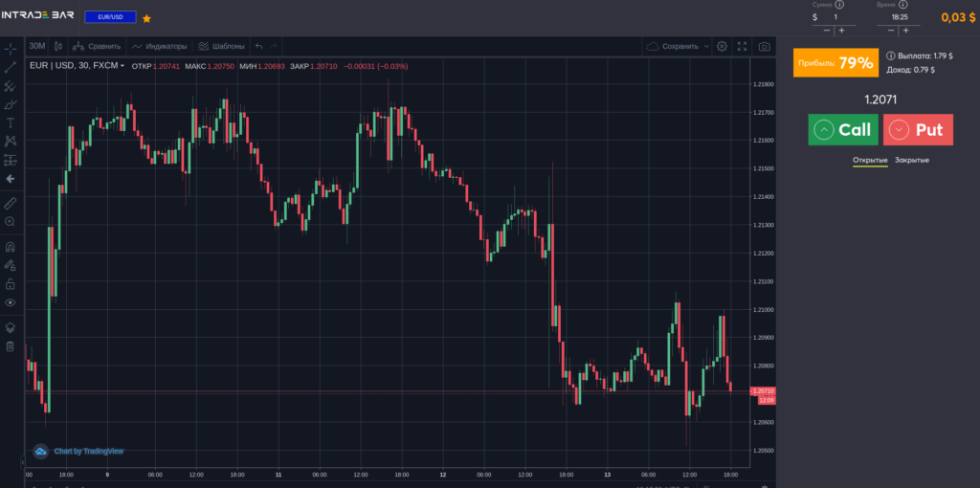980x488 pixels.
Task: Increase the trade amount with plus
Action: (841, 31)
